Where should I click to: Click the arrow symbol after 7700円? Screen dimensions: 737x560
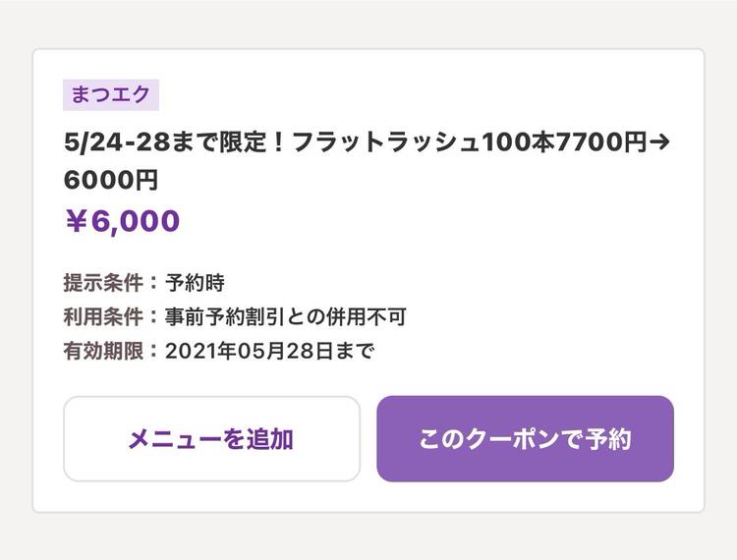661,143
